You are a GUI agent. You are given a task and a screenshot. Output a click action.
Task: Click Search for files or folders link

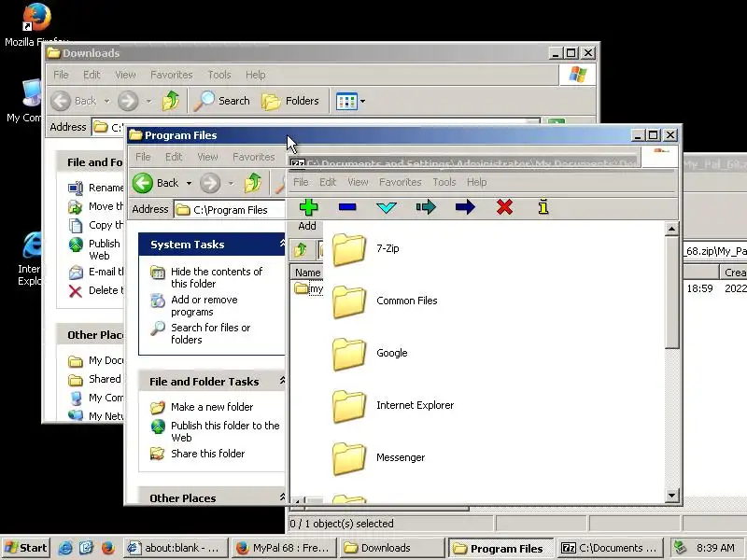201,334
